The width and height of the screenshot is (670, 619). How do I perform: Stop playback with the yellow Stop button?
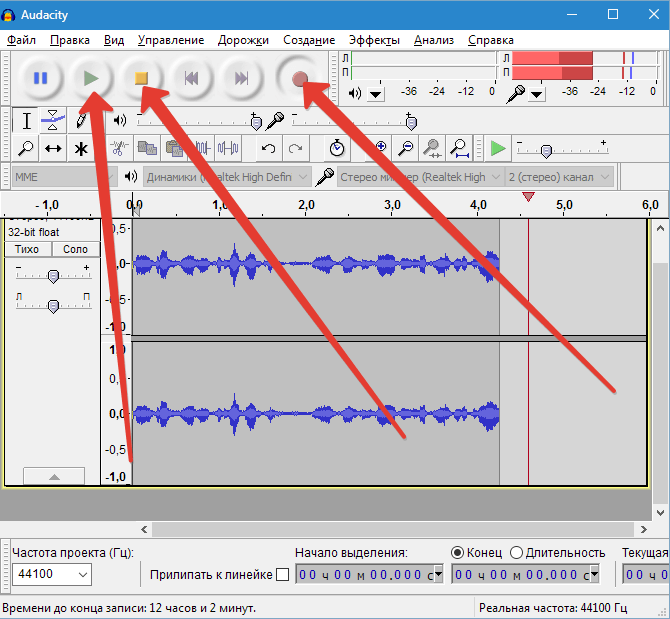click(141, 78)
